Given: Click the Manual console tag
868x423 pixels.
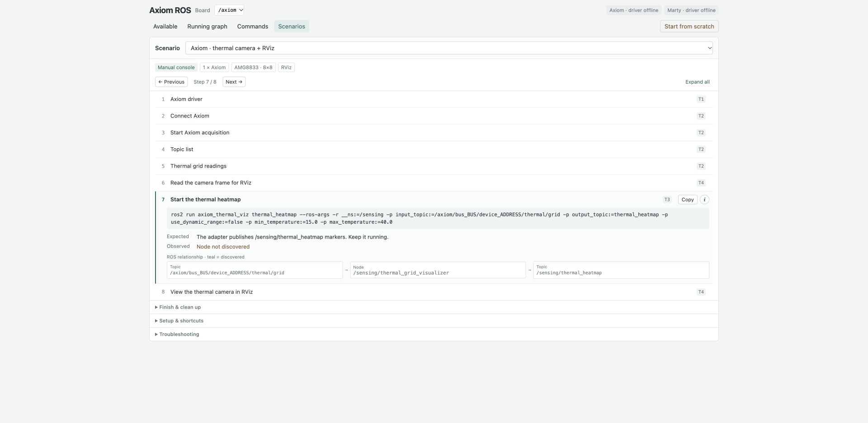Looking at the screenshot, I should tap(176, 67).
